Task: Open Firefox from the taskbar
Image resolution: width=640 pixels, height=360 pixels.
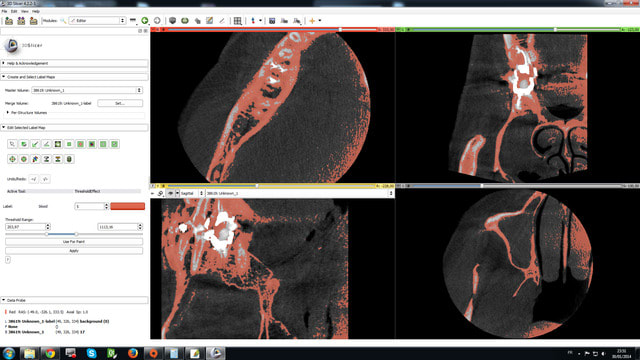Action: (133, 353)
